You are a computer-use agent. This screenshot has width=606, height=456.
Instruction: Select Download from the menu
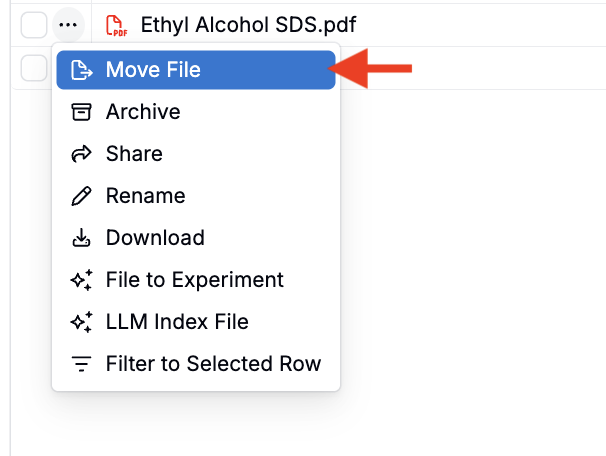click(x=196, y=238)
